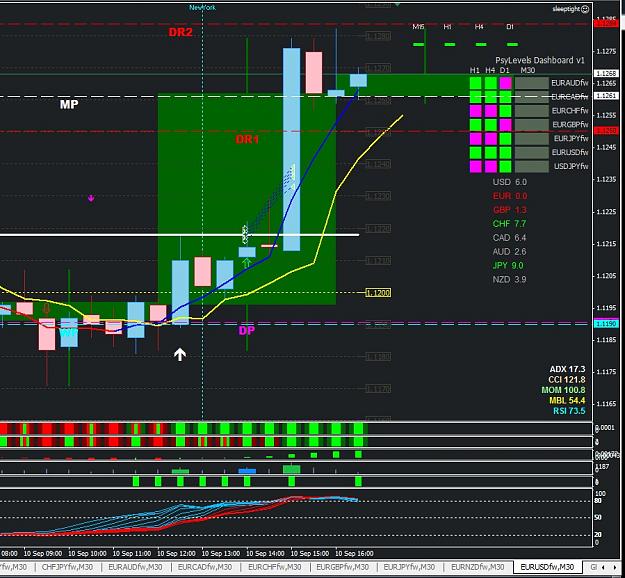This screenshot has height=578, width=625.
Task: Click the EURGBPfw label in PsyLevels dashboard
Action: (570, 125)
